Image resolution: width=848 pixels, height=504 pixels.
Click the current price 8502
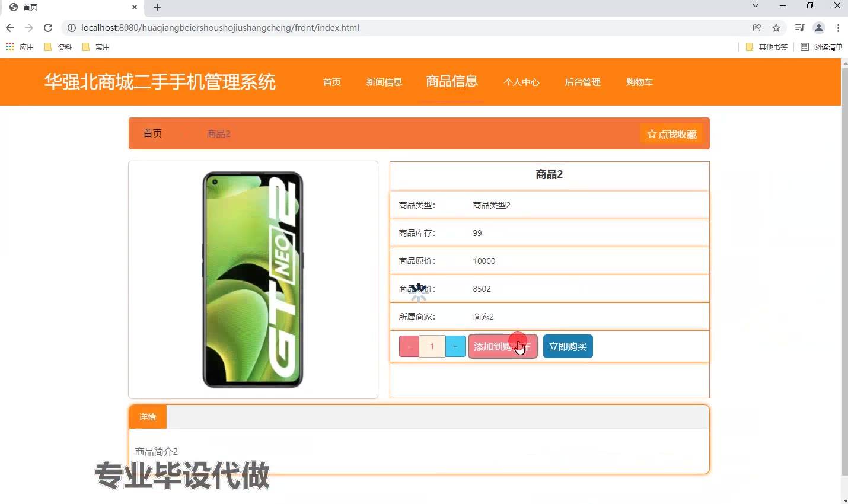[x=482, y=289]
